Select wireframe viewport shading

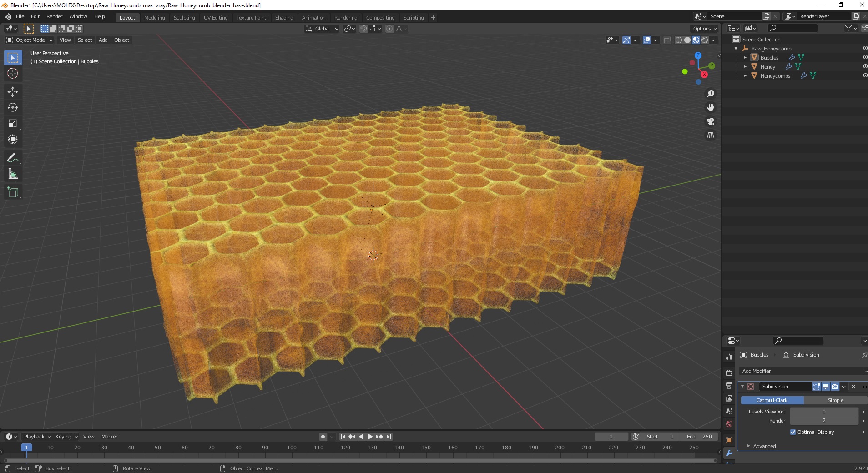(679, 40)
